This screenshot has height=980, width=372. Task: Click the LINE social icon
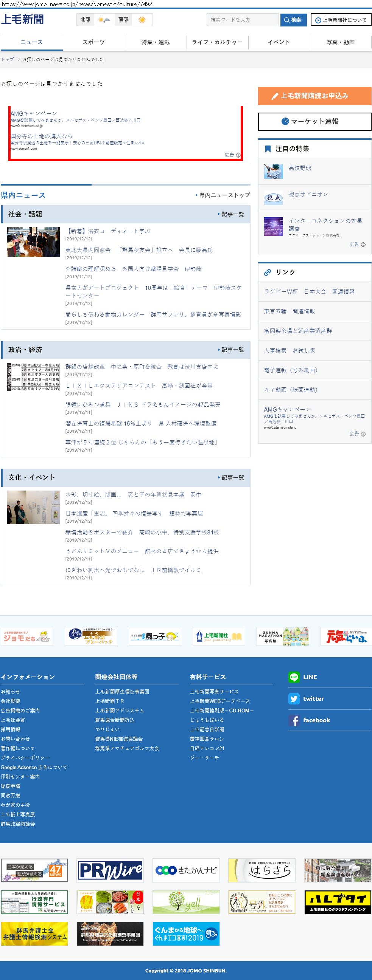pyautogui.click(x=294, y=677)
